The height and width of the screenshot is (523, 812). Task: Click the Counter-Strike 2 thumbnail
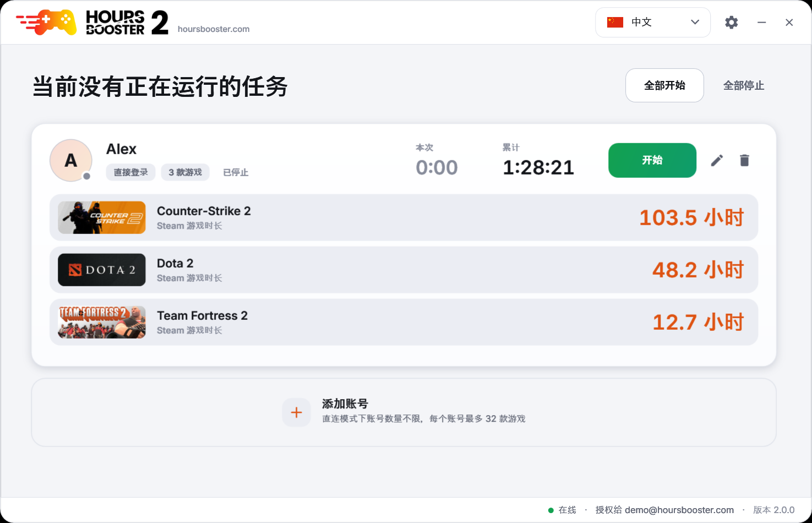[102, 217]
